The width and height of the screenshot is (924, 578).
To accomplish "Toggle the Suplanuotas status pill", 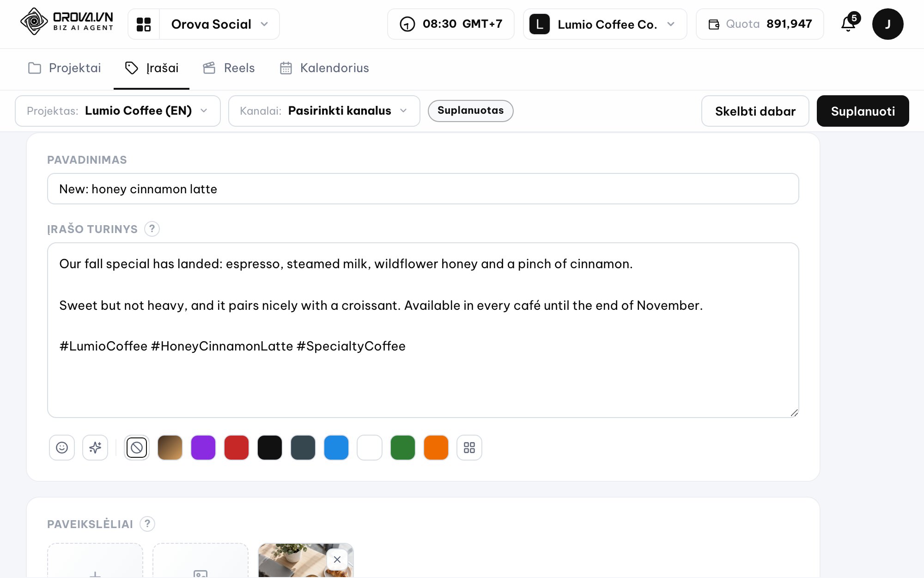I will pos(470,111).
